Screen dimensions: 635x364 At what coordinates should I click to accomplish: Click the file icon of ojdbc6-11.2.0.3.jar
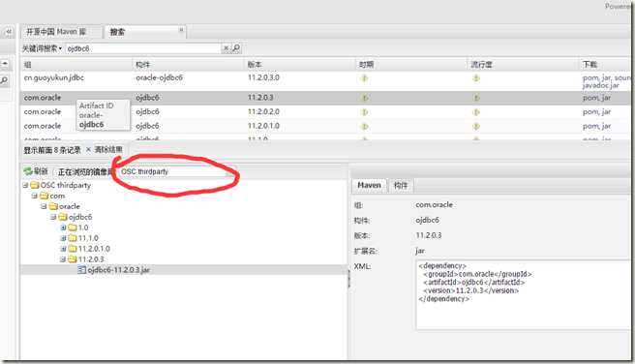[82, 270]
